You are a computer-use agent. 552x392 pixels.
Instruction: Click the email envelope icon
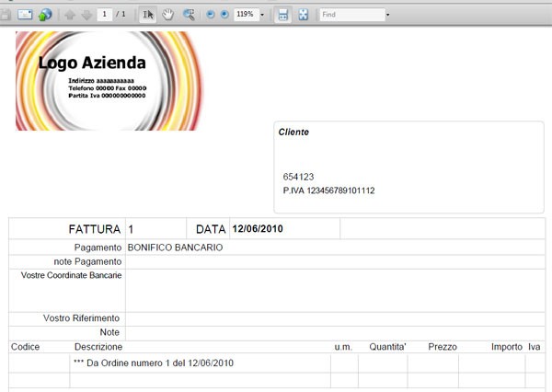coord(25,15)
